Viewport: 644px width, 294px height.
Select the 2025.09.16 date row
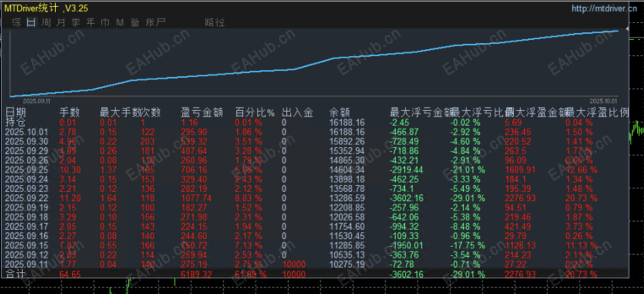(26, 236)
